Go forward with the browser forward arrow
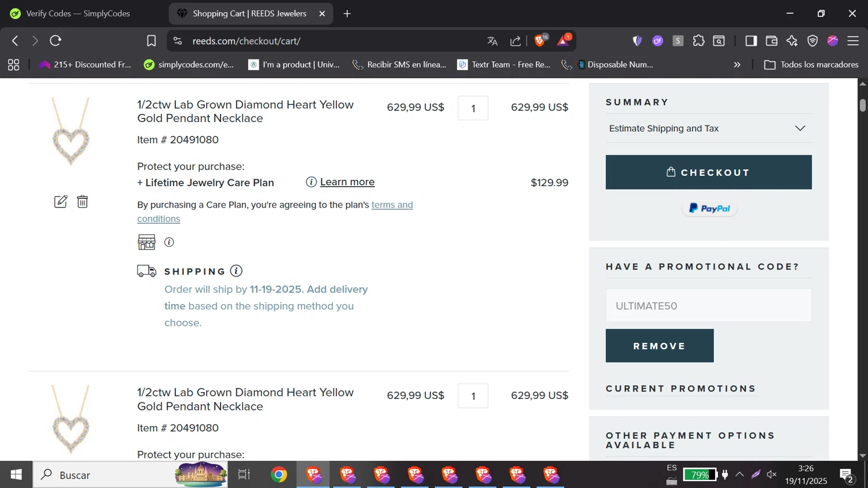868x488 pixels. (35, 41)
